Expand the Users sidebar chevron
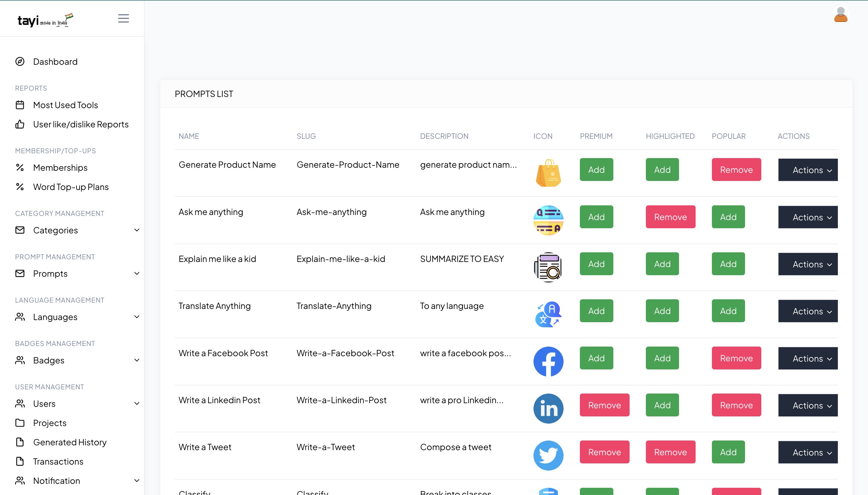868x495 pixels. tap(137, 403)
